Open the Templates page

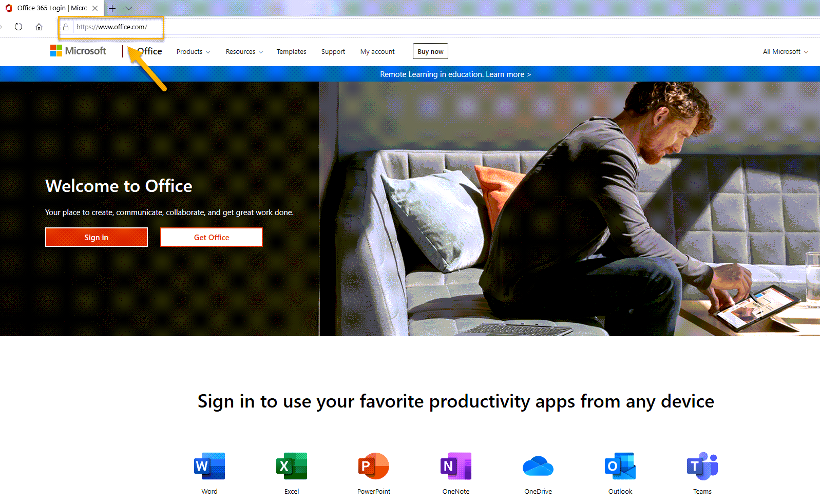[x=291, y=52]
